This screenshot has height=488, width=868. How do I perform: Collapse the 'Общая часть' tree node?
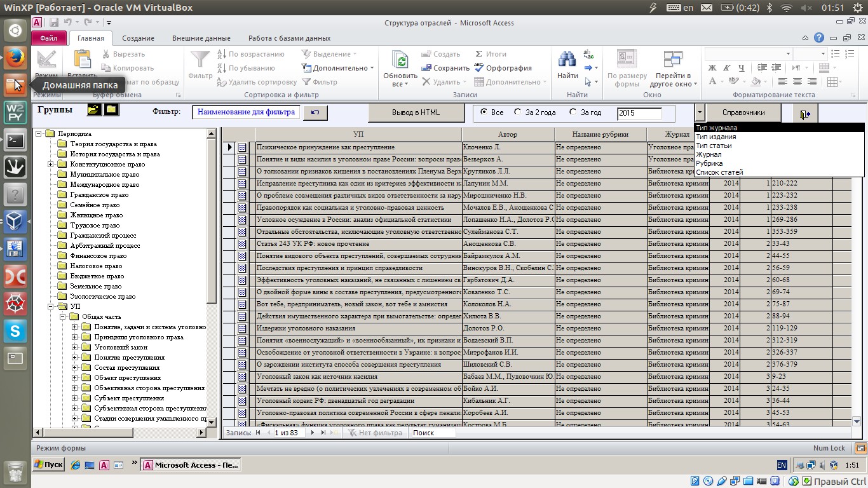click(62, 316)
